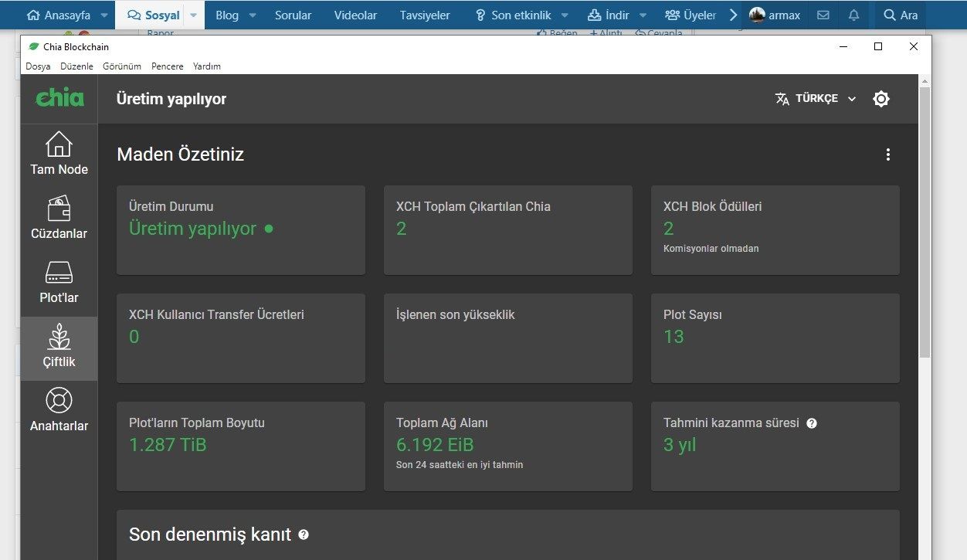967x560 pixels.
Task: Expand İndir dropdown arrow in forum
Action: (x=643, y=15)
